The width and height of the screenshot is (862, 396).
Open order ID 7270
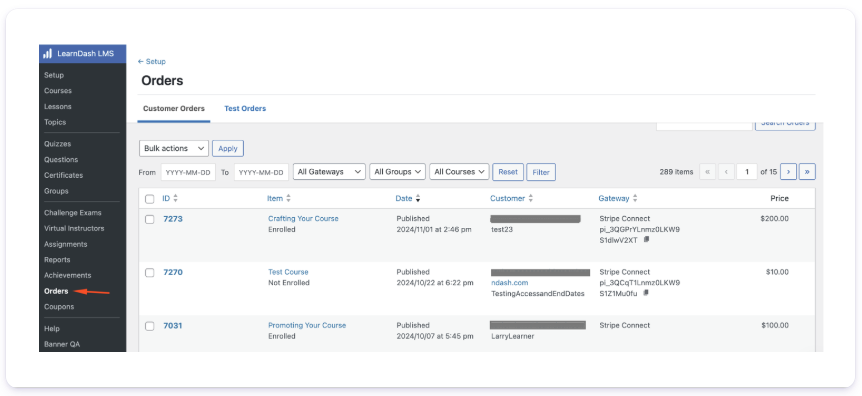coord(173,272)
